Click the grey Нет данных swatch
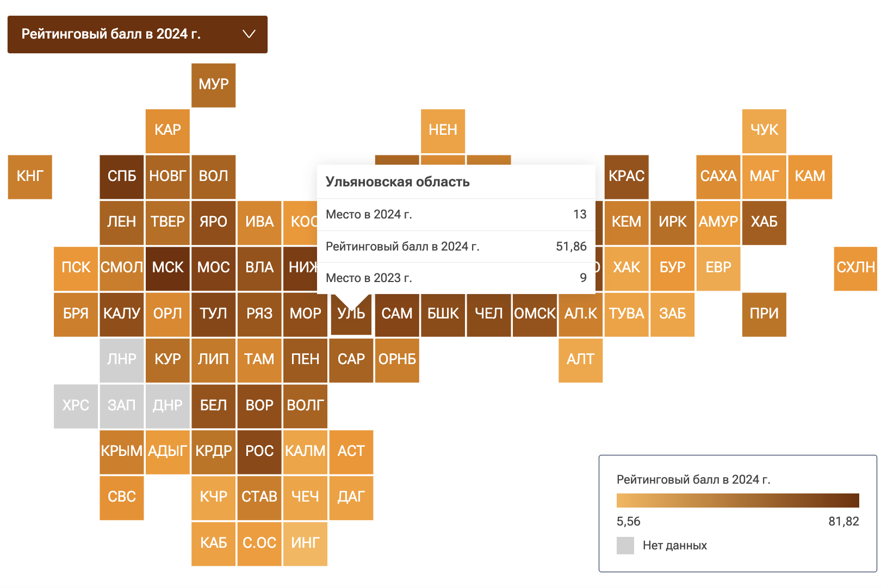The width and height of the screenshot is (881, 588). point(625,546)
